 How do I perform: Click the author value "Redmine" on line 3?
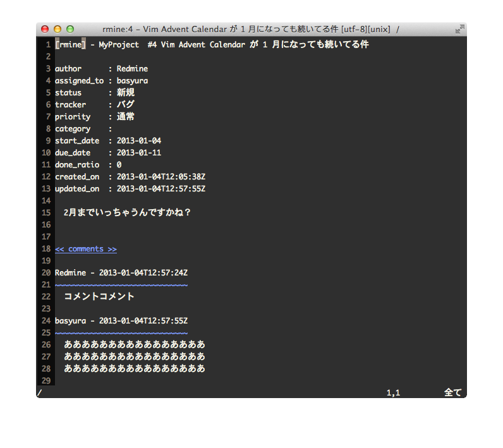[x=132, y=69]
